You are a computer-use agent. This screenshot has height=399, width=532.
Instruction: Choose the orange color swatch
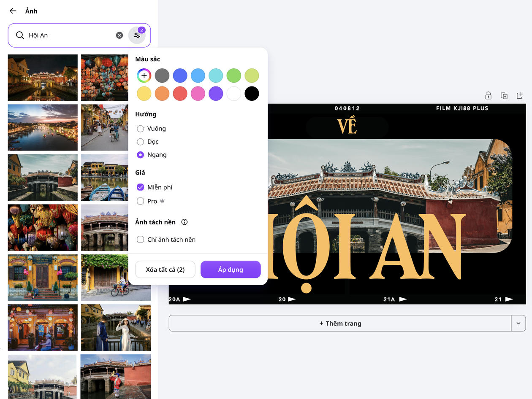(x=162, y=94)
